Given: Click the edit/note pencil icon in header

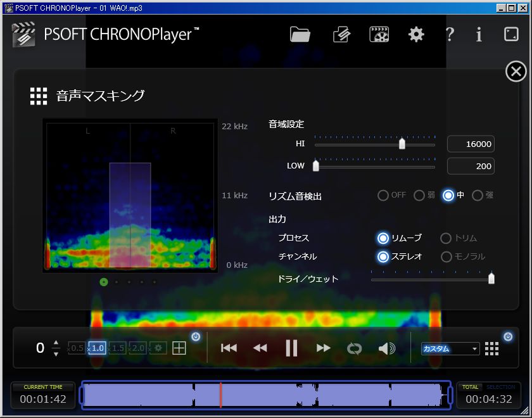Looking at the screenshot, I should coord(341,35).
